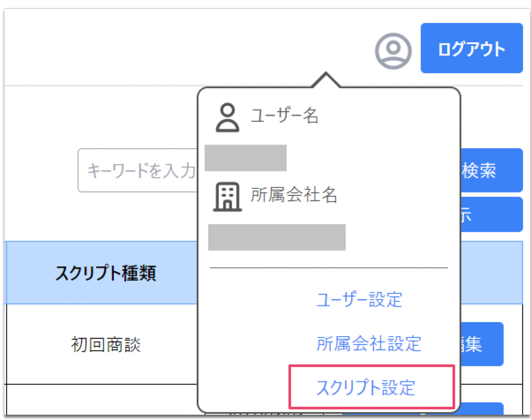Focus the キーワードを入力 keyword input field
Viewport: 531px width, 420px height.
[x=132, y=170]
